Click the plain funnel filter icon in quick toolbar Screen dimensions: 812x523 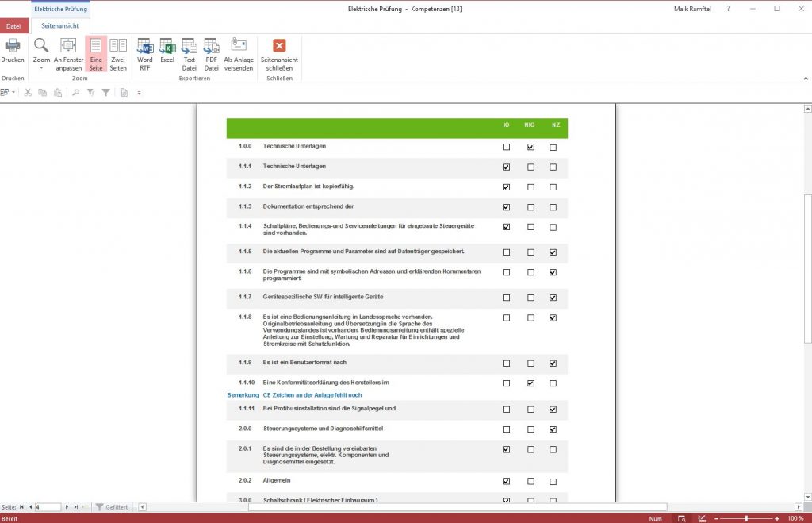click(x=106, y=93)
